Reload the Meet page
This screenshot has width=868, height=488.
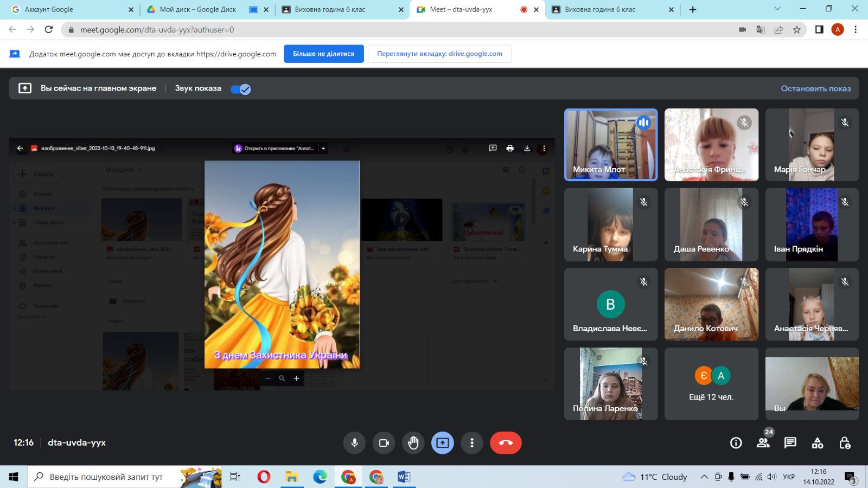pos(49,30)
